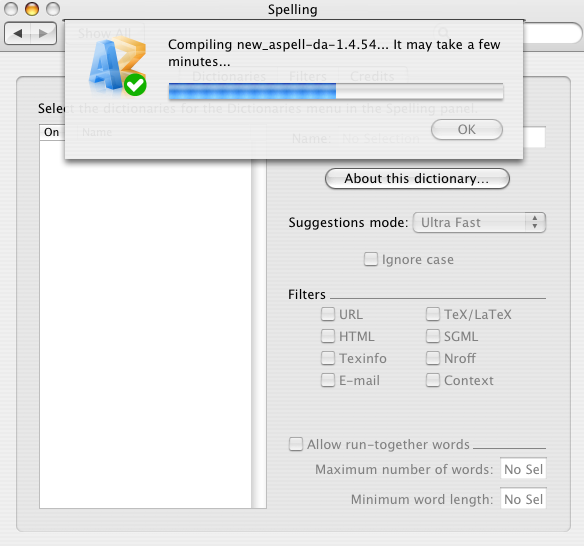Viewport: 584px width, 546px height.
Task: Toggle the Ignore case checkbox
Action: point(371,259)
